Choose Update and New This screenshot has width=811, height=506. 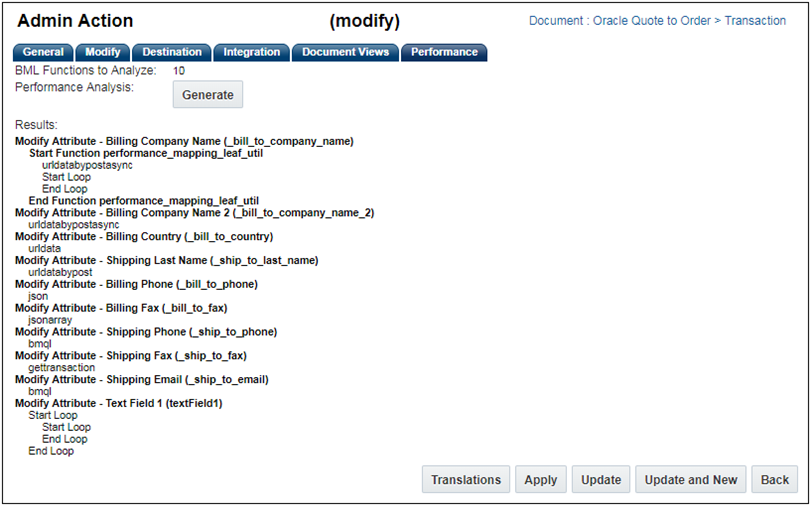[x=690, y=480]
